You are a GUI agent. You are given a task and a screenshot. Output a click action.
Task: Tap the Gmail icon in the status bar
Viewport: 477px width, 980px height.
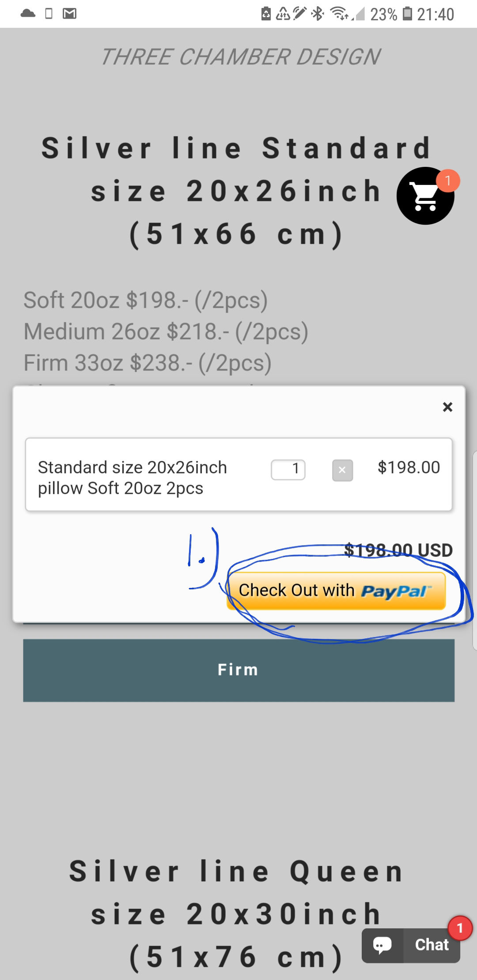click(x=70, y=13)
